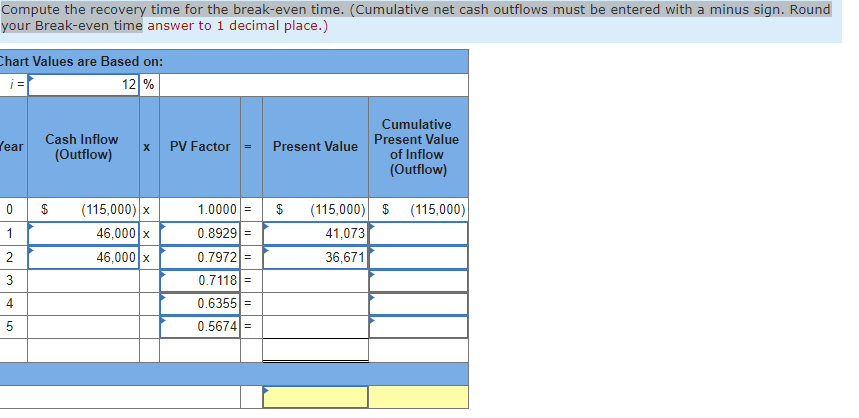The image size is (859, 418).
Task: Click the present value total cell
Action: (316, 350)
